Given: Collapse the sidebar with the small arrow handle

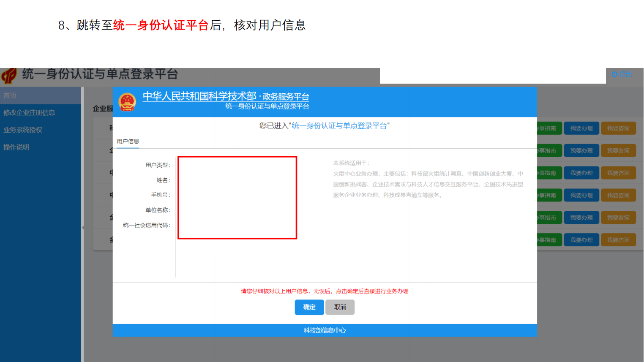Looking at the screenshot, I should [83, 227].
